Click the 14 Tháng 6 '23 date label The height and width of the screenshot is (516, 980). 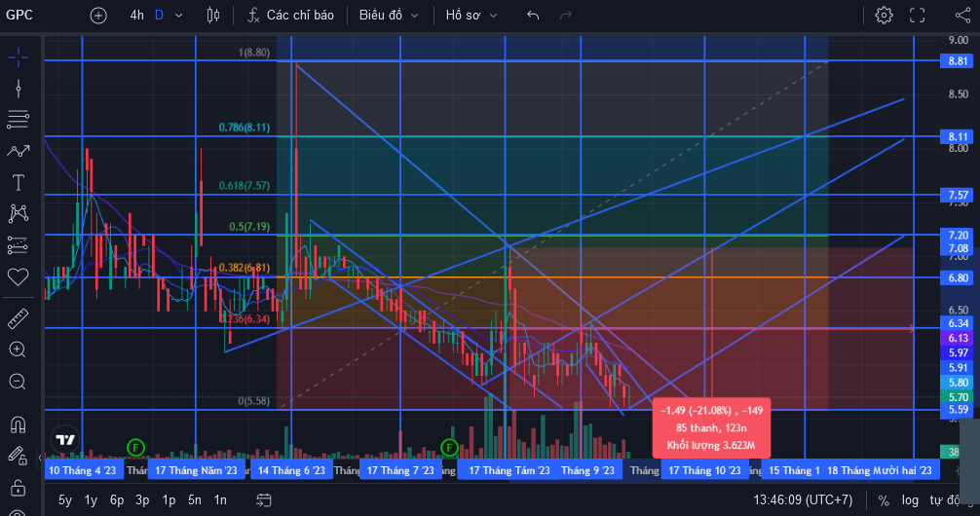click(291, 470)
